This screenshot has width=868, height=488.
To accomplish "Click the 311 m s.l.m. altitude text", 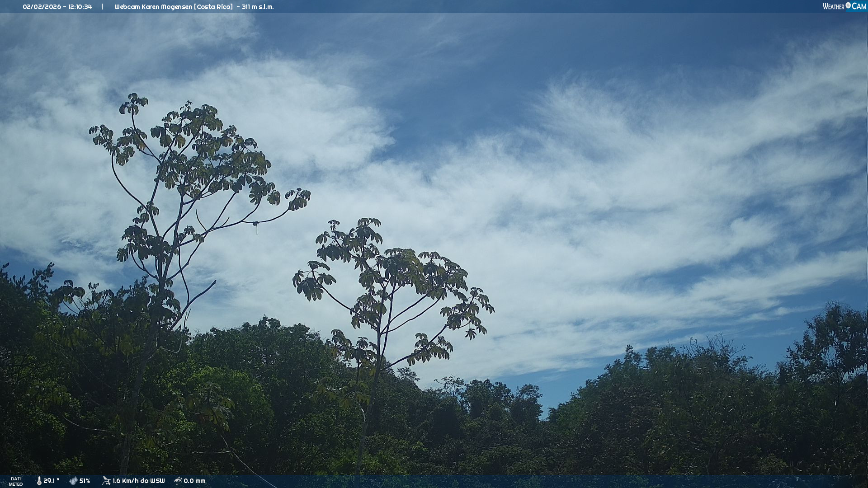I will click(x=258, y=7).
